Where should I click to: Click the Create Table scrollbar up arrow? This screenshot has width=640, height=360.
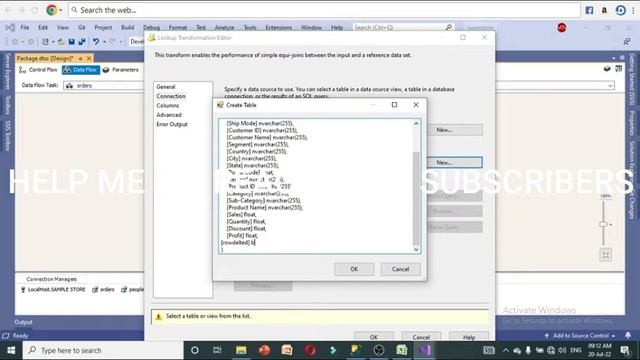point(416,123)
